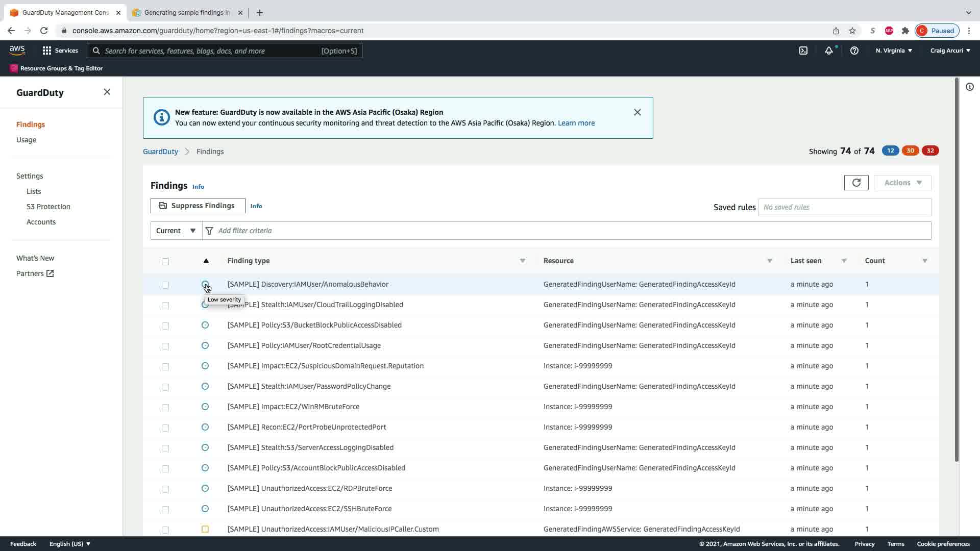The height and width of the screenshot is (551, 980).
Task: Select all findings with header checkbox
Action: click(165, 262)
